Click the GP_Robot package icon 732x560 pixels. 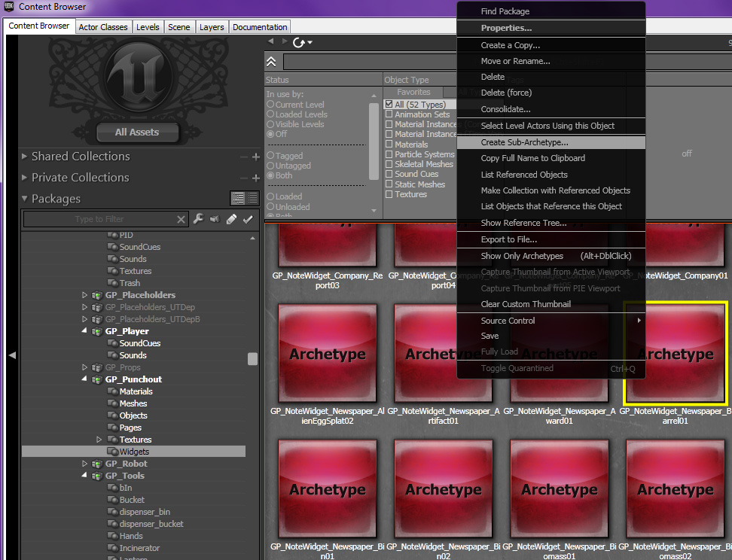pos(96,464)
